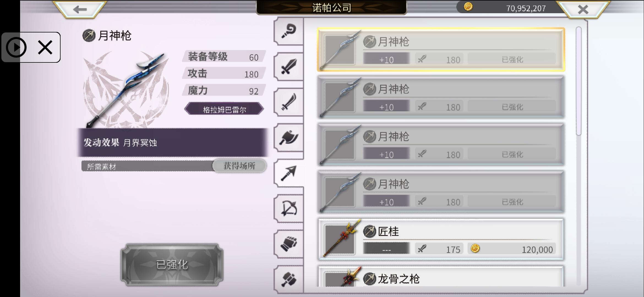Select the highlighted first 月神枪 entry
The image size is (644, 297).
(441, 50)
